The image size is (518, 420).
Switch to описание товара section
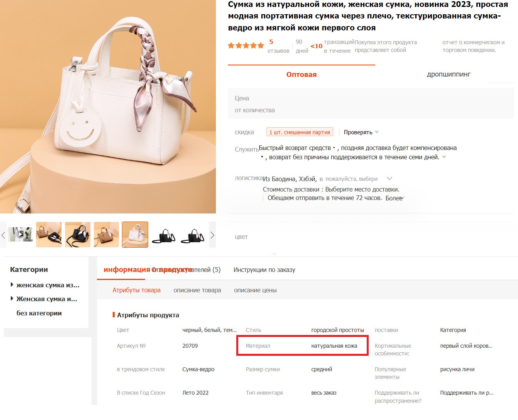pos(197,290)
